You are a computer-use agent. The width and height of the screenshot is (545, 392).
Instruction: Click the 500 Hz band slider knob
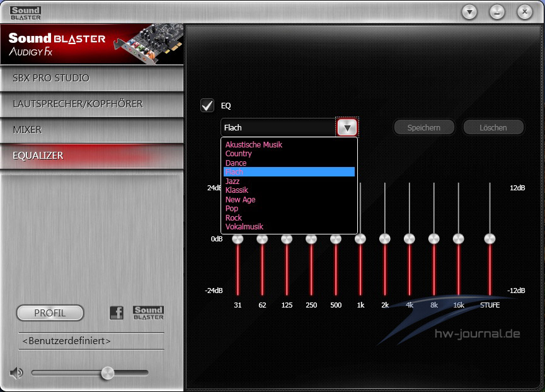point(336,239)
